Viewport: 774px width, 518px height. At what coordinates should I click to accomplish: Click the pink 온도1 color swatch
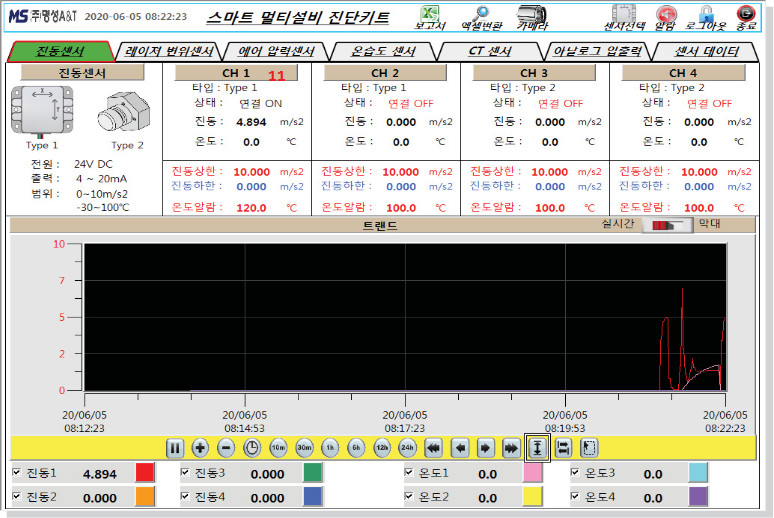pos(533,473)
